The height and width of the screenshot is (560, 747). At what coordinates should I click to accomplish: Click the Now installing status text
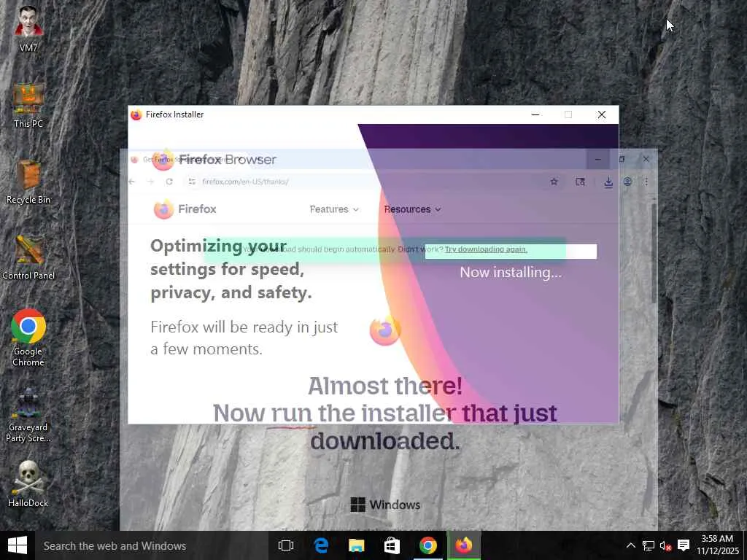click(511, 273)
